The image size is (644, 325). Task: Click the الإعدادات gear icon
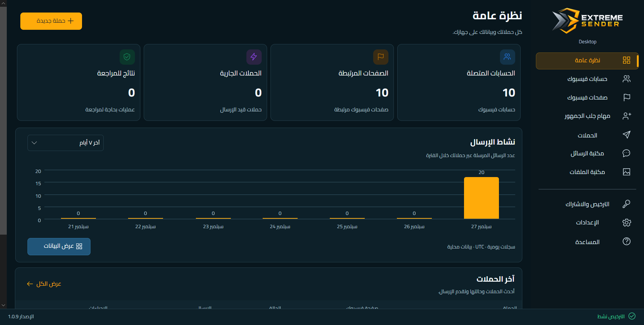click(x=626, y=222)
